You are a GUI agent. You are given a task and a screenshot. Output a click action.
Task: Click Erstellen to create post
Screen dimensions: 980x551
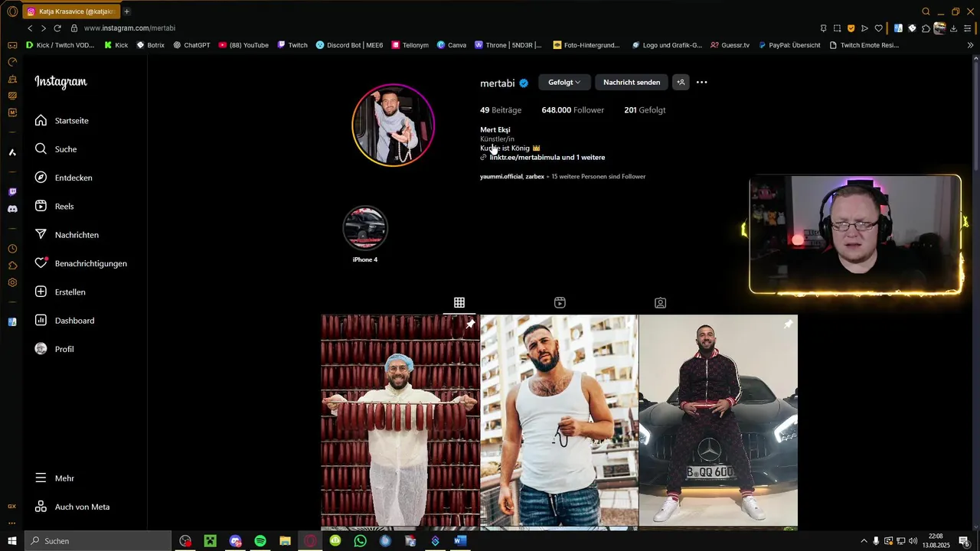coord(60,292)
